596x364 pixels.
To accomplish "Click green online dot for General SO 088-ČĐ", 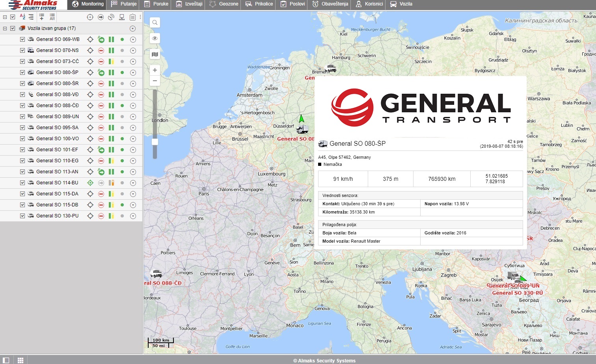I will pyautogui.click(x=122, y=106).
